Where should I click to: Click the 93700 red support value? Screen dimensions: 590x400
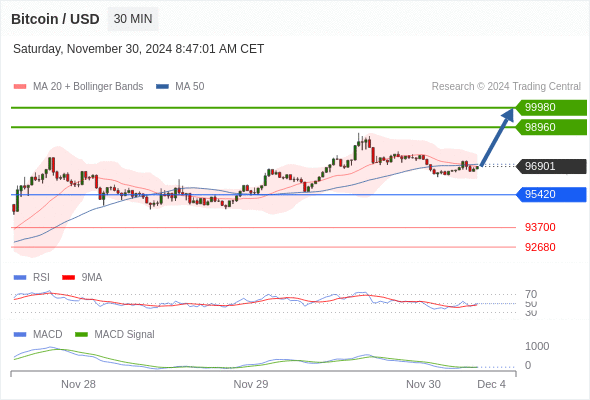click(x=540, y=227)
